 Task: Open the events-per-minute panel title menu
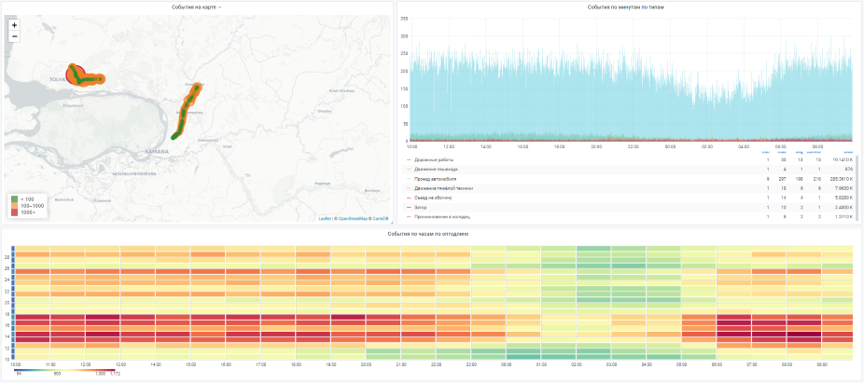(x=628, y=7)
